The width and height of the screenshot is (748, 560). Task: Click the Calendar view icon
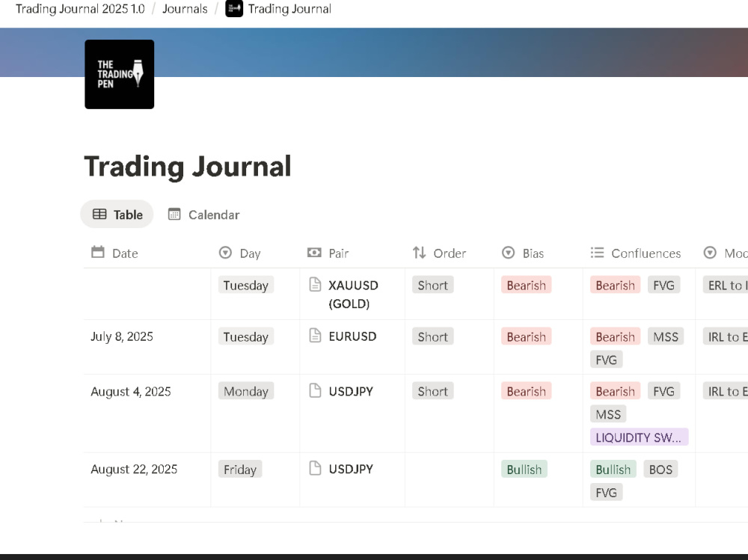174,214
